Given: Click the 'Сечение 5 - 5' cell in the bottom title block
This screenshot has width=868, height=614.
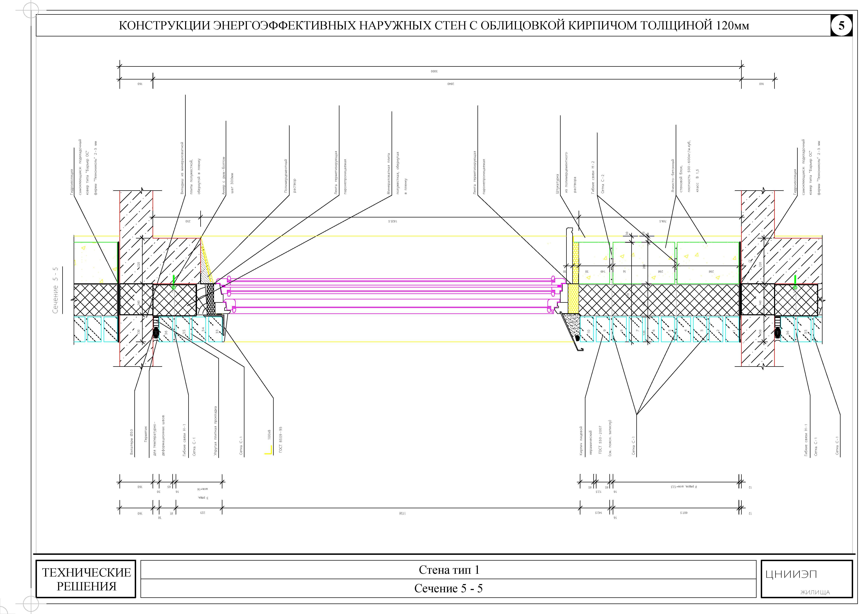Looking at the screenshot, I should [x=448, y=589].
